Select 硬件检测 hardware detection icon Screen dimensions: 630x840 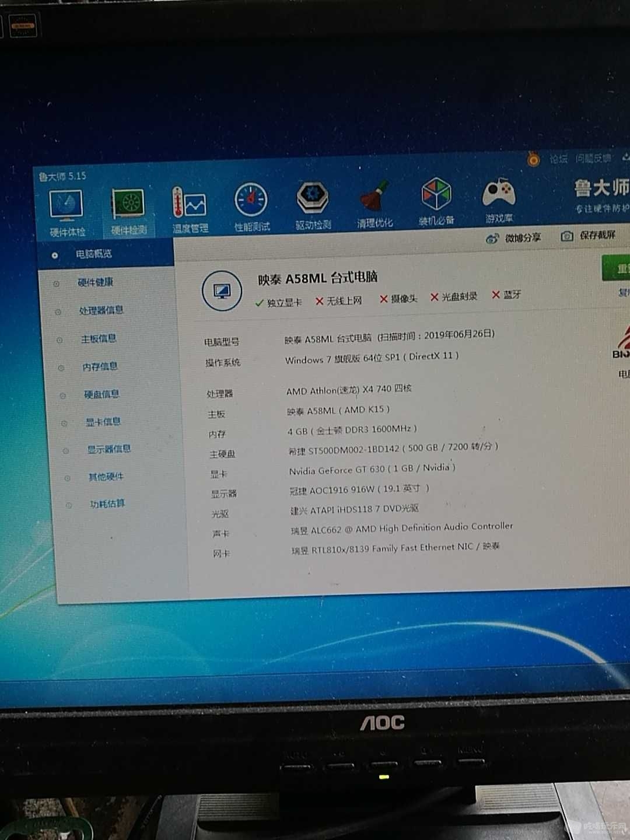128,212
